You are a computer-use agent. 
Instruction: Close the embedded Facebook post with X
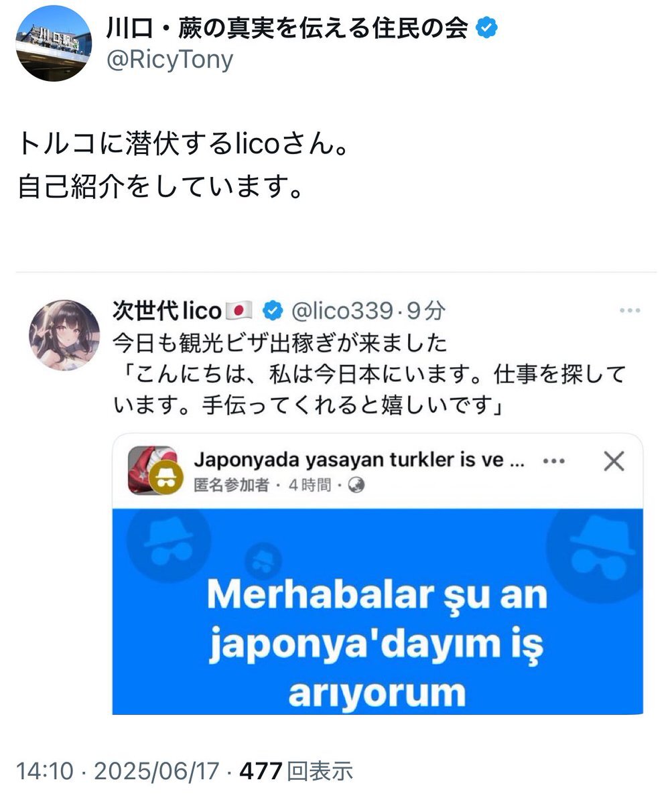click(614, 461)
